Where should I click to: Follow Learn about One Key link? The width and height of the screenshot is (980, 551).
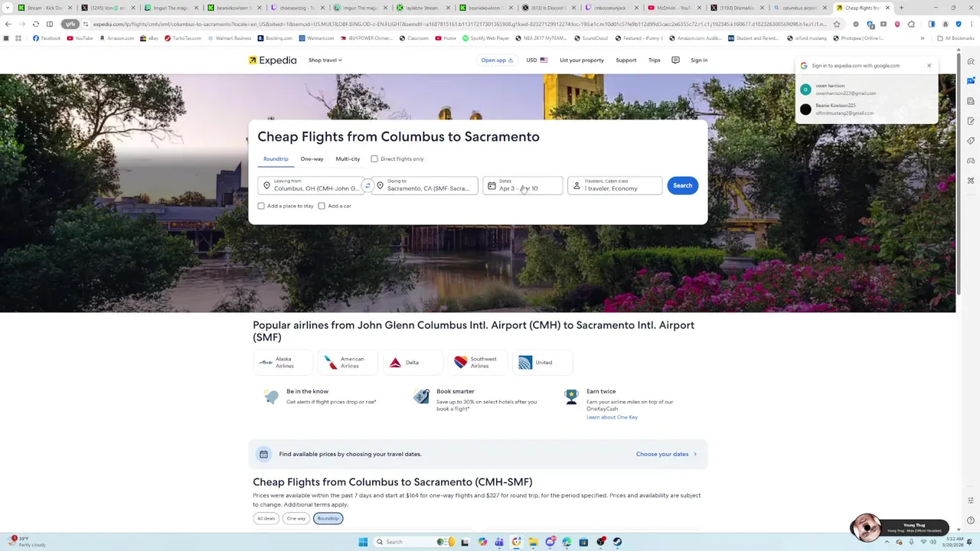point(612,417)
